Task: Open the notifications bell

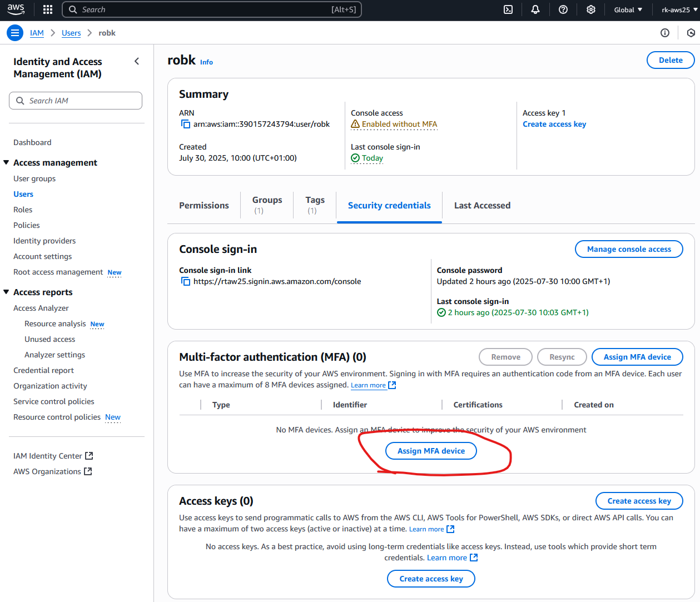Action: click(x=535, y=9)
